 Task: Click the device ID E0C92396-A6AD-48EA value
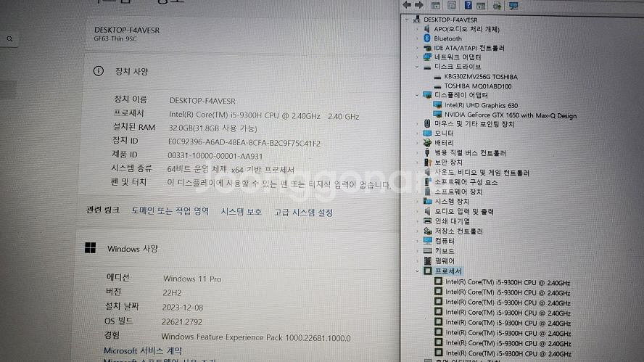coord(244,143)
